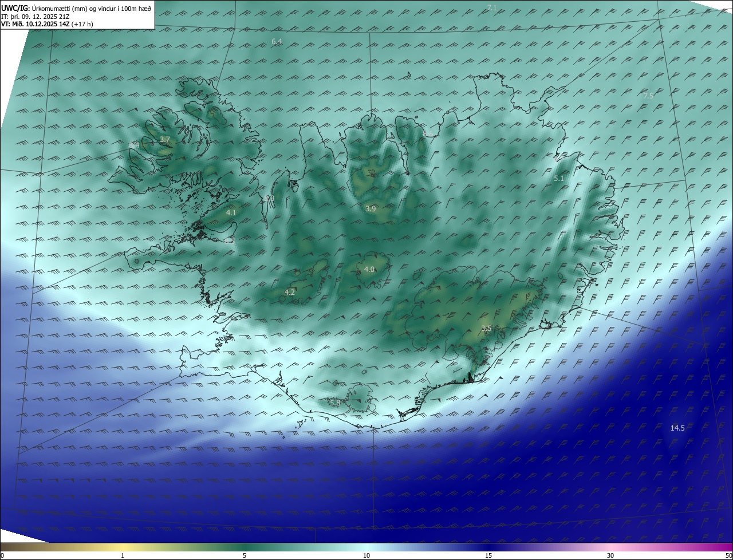Click the 7.1 value label on the map
733x560 pixels.
tap(492, 7)
